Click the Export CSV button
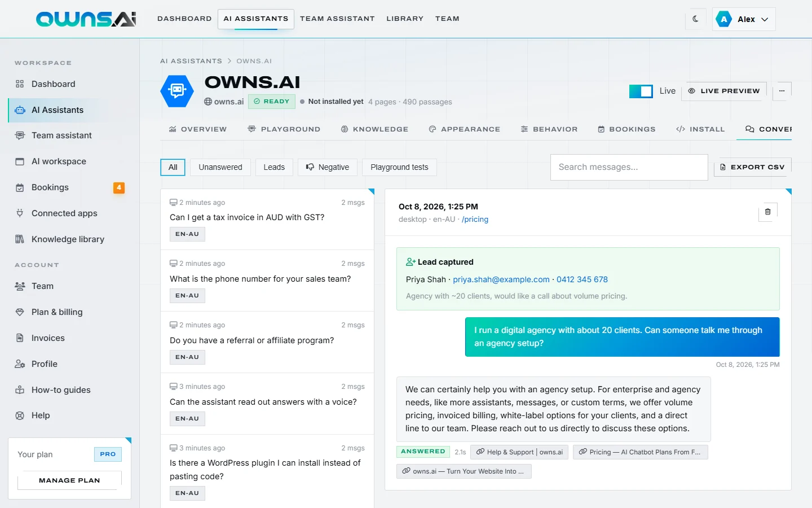The height and width of the screenshot is (508, 812). (x=753, y=167)
